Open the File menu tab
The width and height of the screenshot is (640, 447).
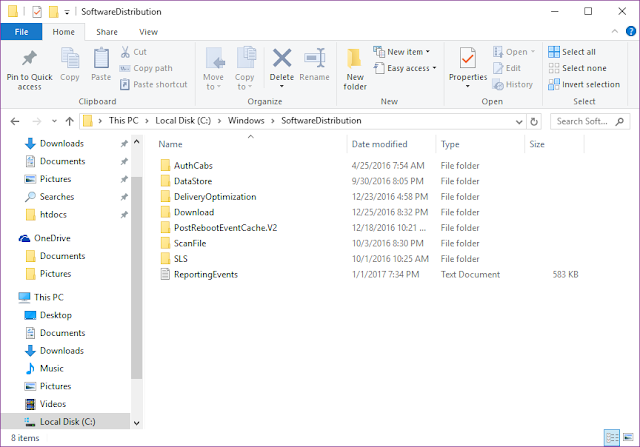coord(21,32)
